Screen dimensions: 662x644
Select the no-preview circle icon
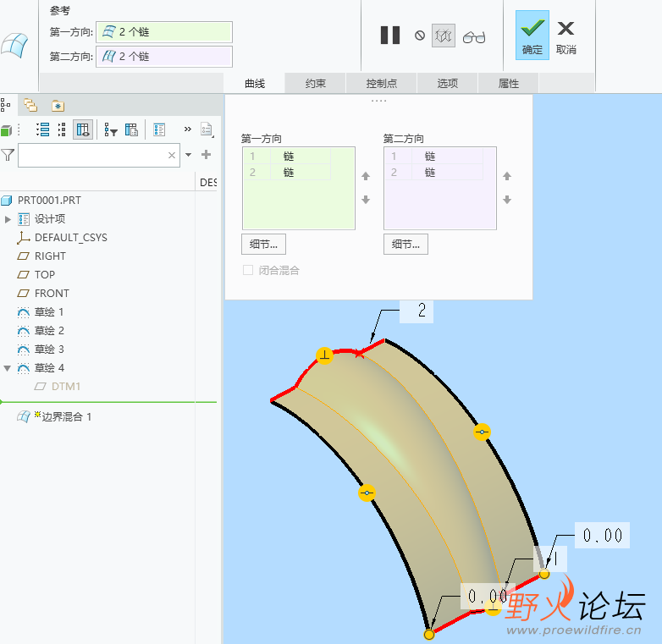[x=420, y=36]
